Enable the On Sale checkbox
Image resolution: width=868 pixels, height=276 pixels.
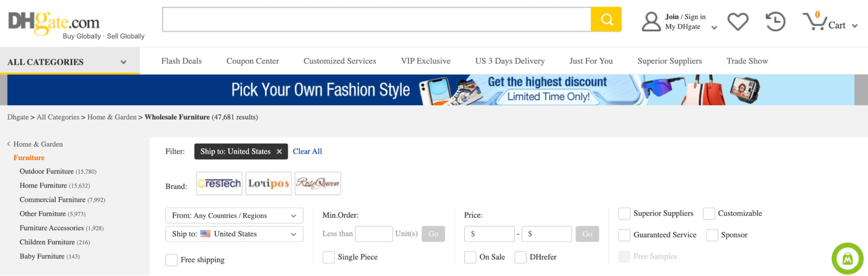coord(470,257)
